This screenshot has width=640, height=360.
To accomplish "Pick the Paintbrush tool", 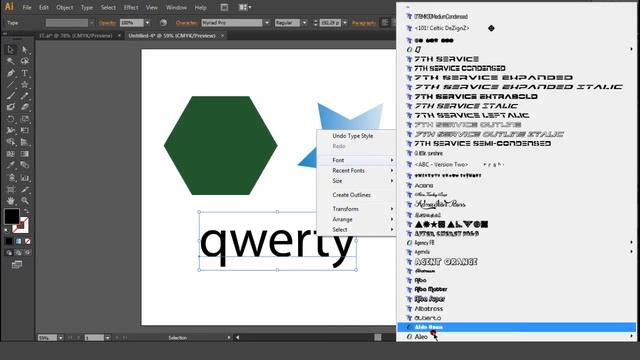I will [11, 96].
